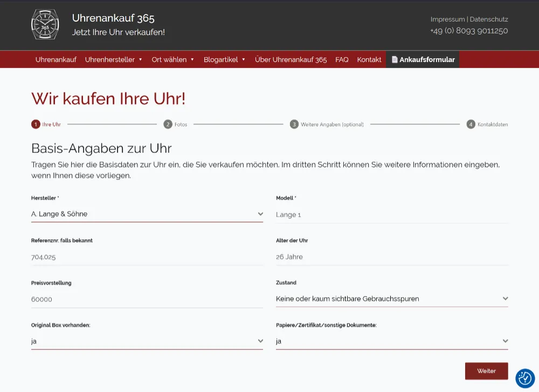Image resolution: width=539 pixels, height=392 pixels.
Task: Open Original Box vorhanden dropdown
Action: pos(147,341)
